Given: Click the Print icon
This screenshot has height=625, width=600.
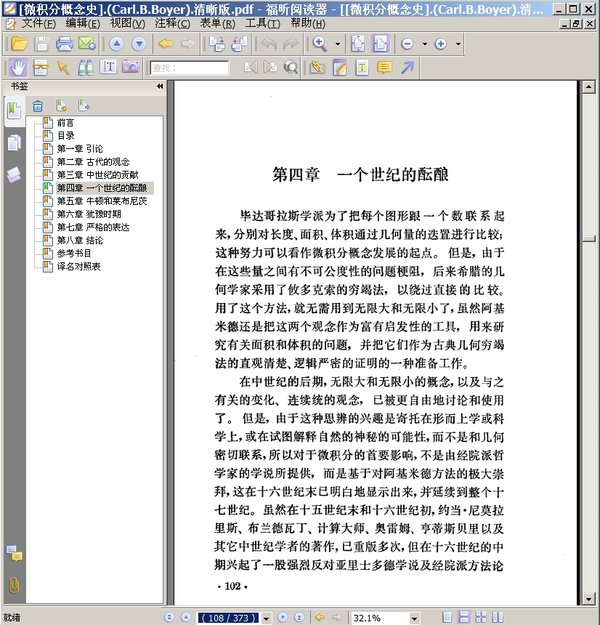Looking at the screenshot, I should [x=65, y=44].
